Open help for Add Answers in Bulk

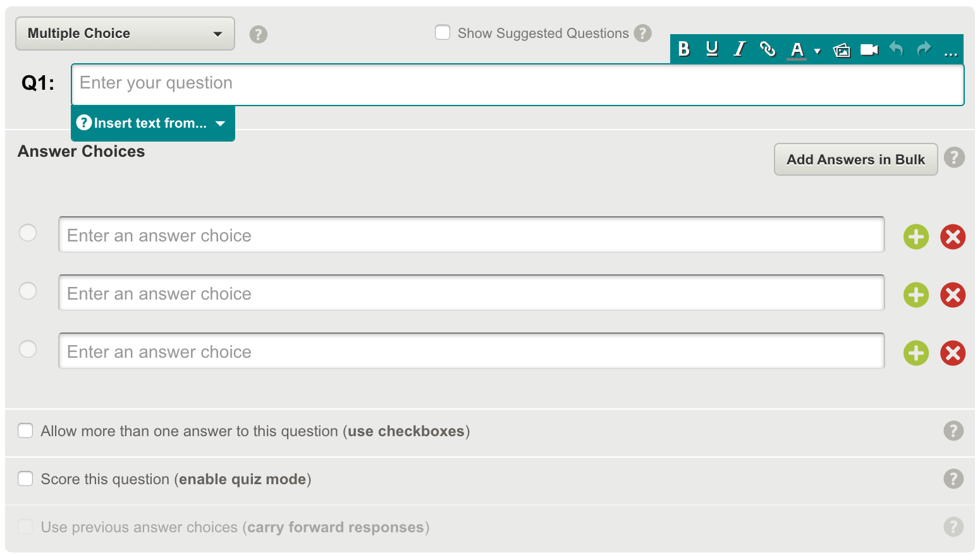click(954, 157)
